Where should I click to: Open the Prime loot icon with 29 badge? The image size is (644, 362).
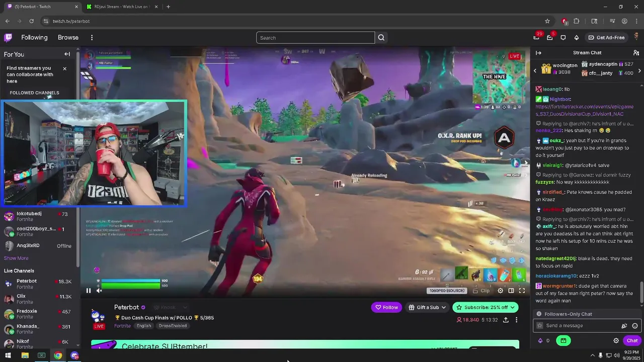pos(536,37)
